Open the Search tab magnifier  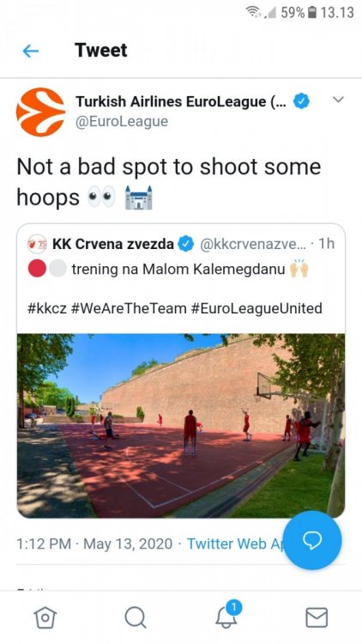136,617
